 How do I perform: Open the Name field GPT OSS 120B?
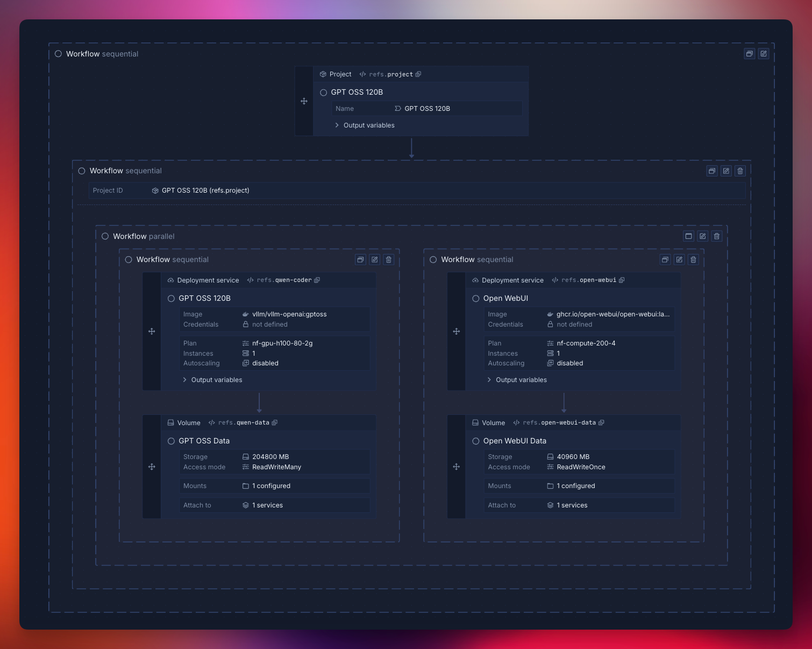427,109
